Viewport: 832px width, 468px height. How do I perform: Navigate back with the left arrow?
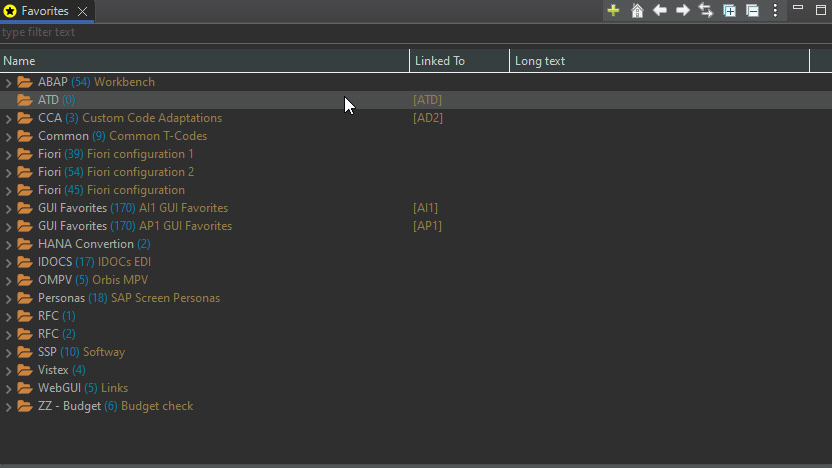pos(660,11)
